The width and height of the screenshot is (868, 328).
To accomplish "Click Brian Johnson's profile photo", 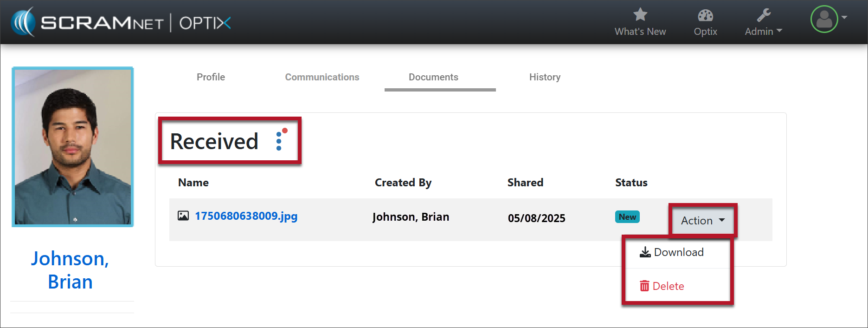I will pos(73,147).
